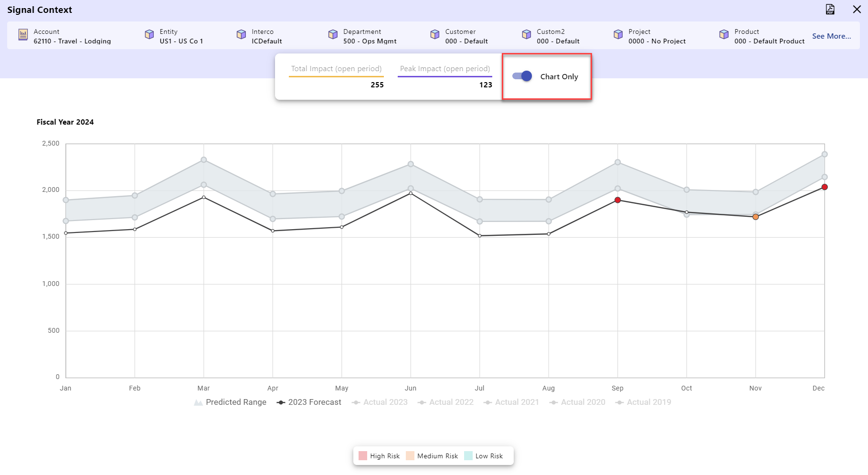Click the Low Risk color swatch
The height and width of the screenshot is (475, 868).
[468, 456]
